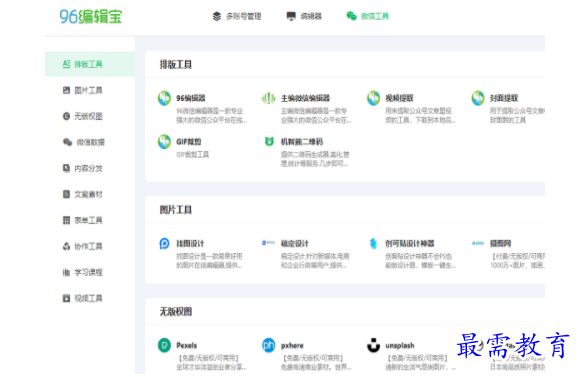Click the 创可贴设计神器 icon
The image size is (578, 377).
pyautogui.click(x=373, y=243)
